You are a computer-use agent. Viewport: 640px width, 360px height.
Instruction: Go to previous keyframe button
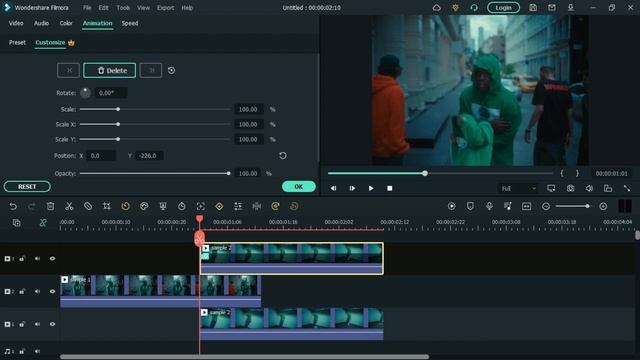[x=68, y=70]
